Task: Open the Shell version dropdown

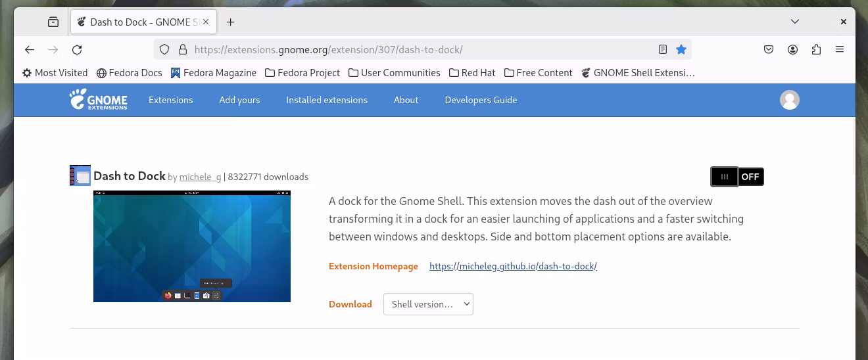Action: click(x=428, y=304)
